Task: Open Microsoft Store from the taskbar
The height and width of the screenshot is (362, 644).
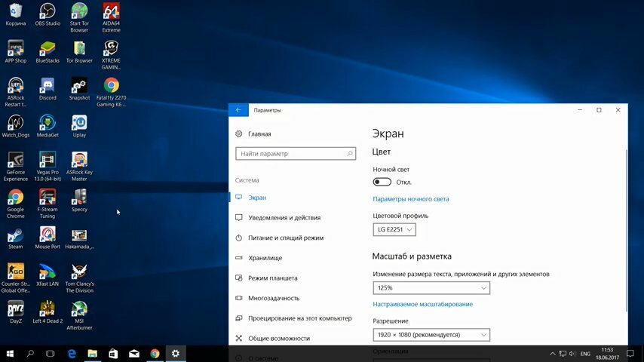Action: coord(113,354)
